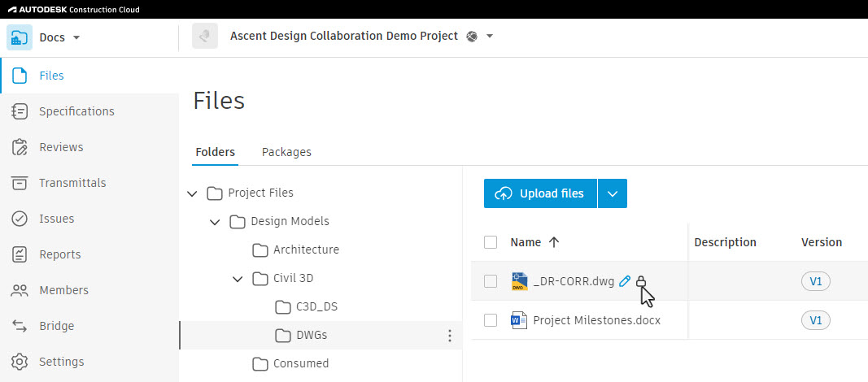
Task: Open the Docs product switcher dropdown arrow
Action: (x=76, y=37)
